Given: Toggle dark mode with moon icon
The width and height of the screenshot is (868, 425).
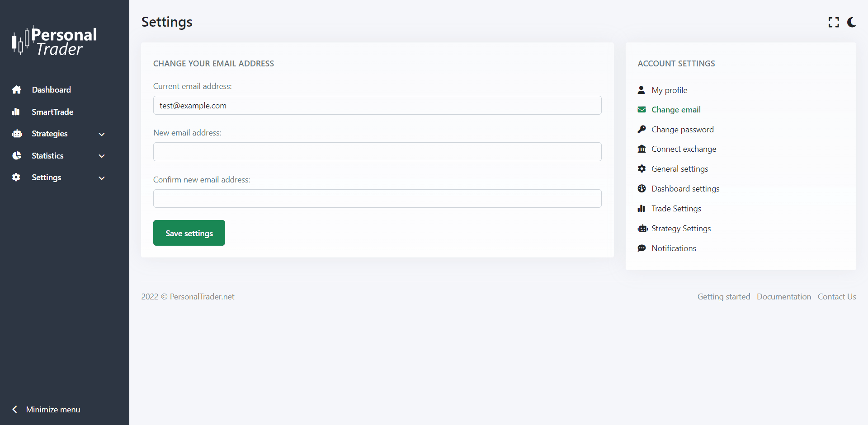Looking at the screenshot, I should click(x=851, y=22).
